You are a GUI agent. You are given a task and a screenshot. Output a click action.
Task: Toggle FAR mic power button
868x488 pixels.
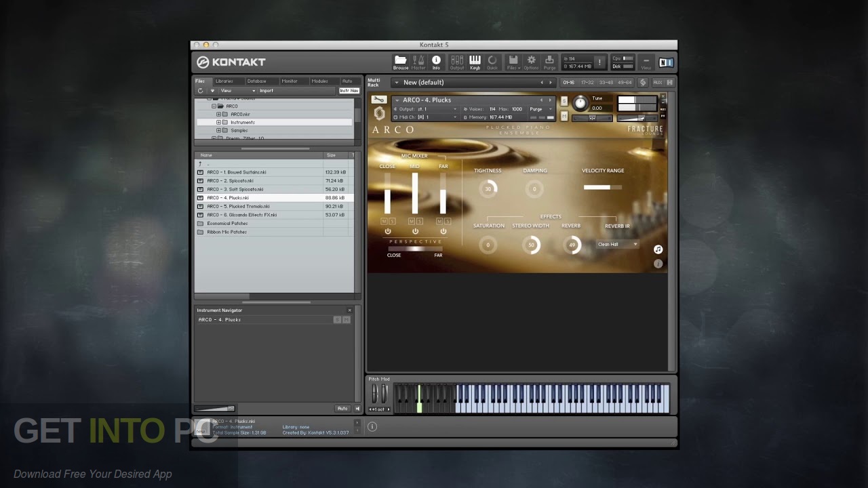443,231
